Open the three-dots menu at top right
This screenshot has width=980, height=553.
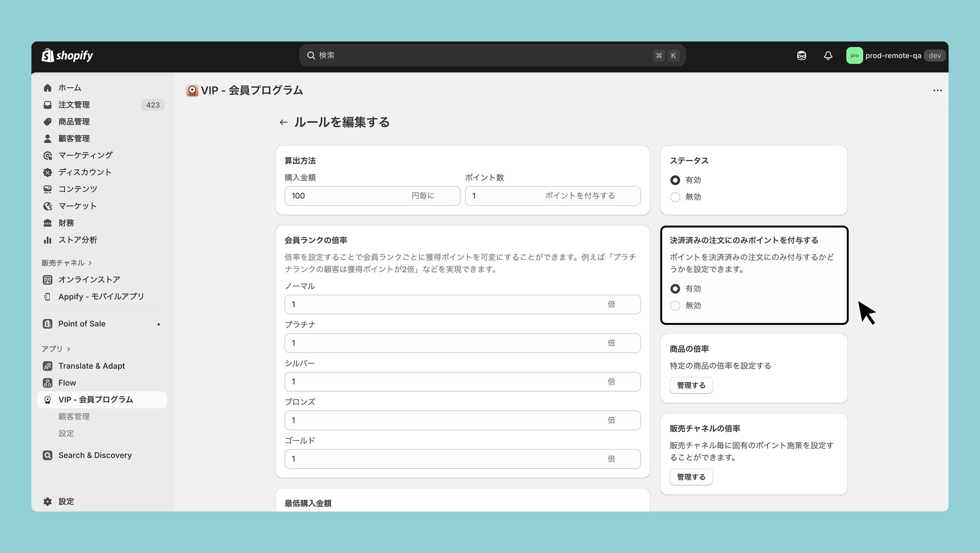click(x=937, y=90)
